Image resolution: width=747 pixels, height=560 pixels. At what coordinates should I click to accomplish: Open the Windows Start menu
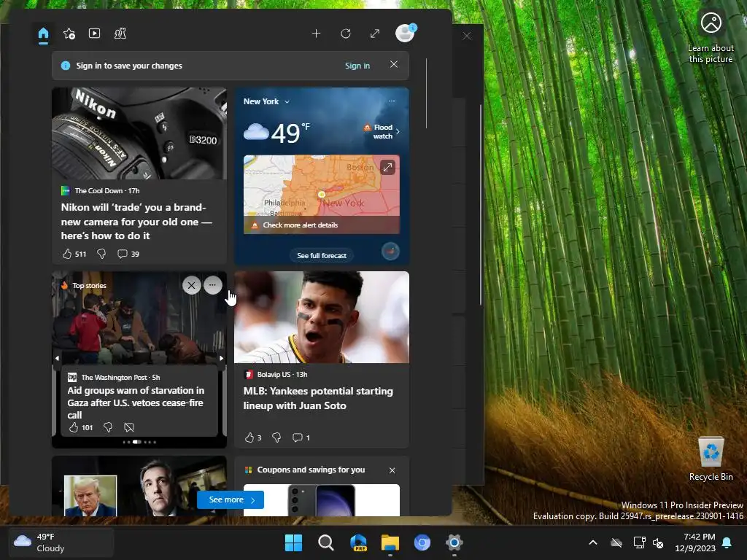[x=293, y=542]
